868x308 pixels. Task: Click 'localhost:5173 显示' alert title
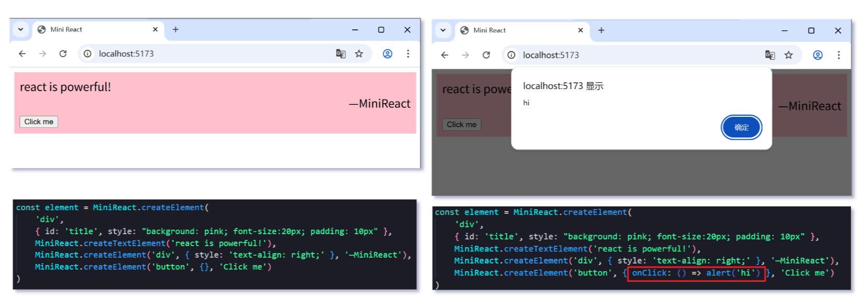563,86
